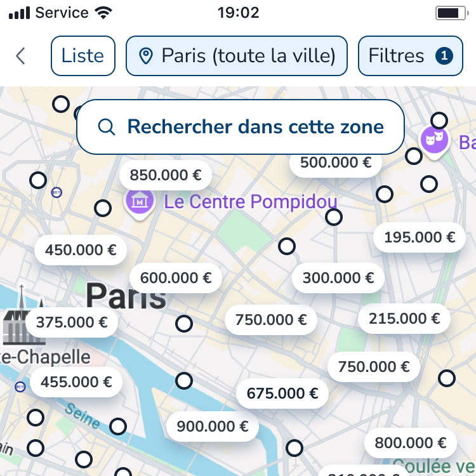Choose the 300.000 € price marker
476x476 pixels.
coord(338,278)
